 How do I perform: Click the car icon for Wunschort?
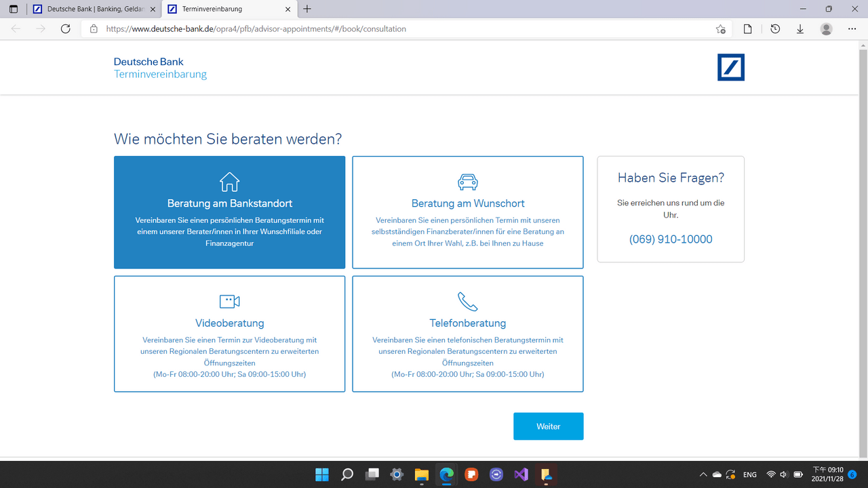468,182
